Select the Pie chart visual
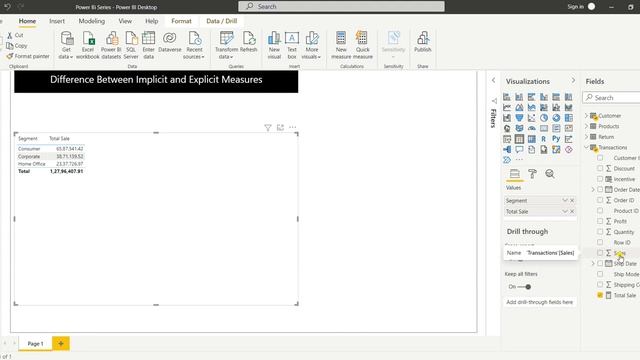This screenshot has width=640, height=360. pyautogui.click(x=544, y=118)
